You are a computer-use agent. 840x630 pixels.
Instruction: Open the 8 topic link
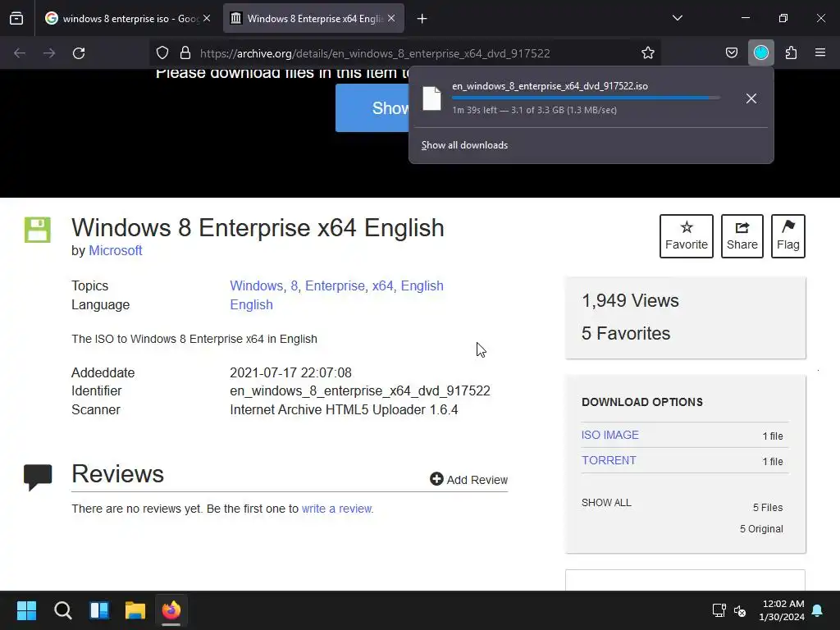[294, 286]
